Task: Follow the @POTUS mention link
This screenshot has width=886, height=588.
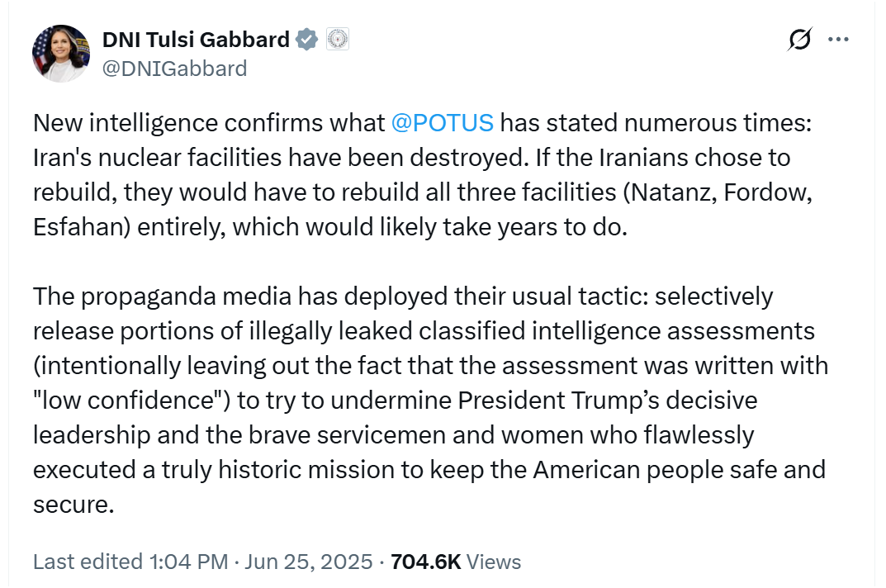Action: pyautogui.click(x=443, y=123)
